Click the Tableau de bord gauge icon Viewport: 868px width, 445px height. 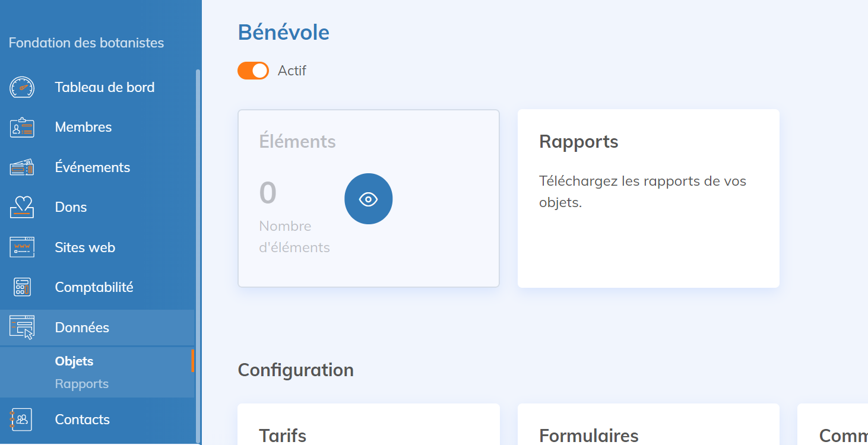point(22,88)
